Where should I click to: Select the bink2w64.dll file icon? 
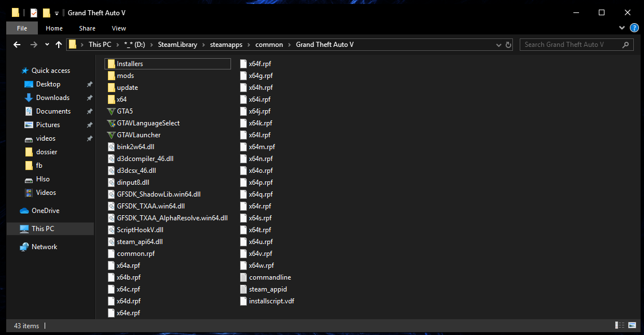(x=111, y=147)
